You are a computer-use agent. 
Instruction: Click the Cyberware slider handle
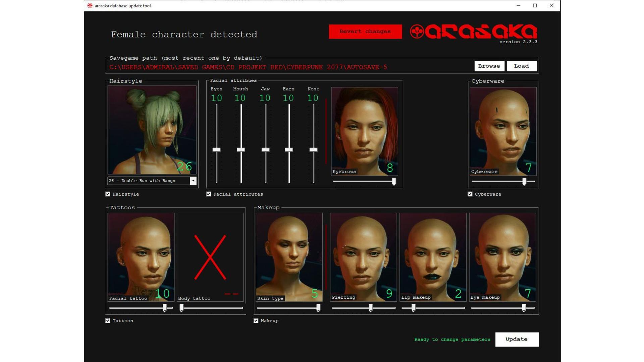524,181
